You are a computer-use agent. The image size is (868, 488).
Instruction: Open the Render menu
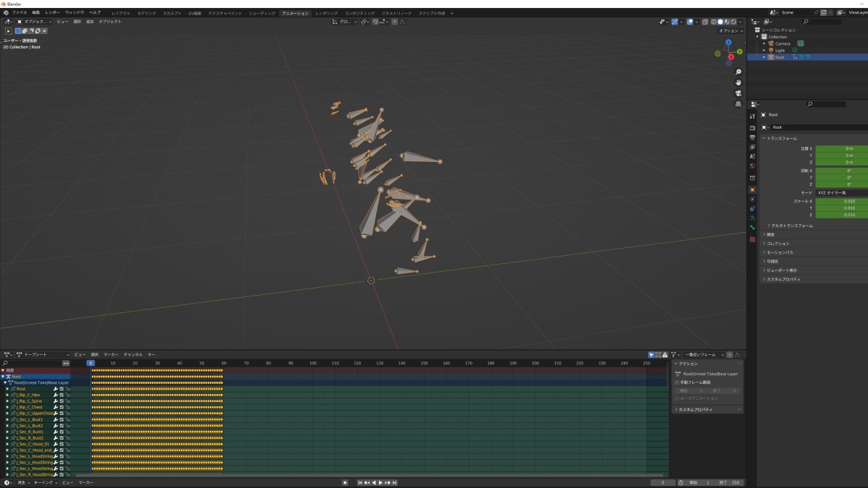[x=53, y=12]
